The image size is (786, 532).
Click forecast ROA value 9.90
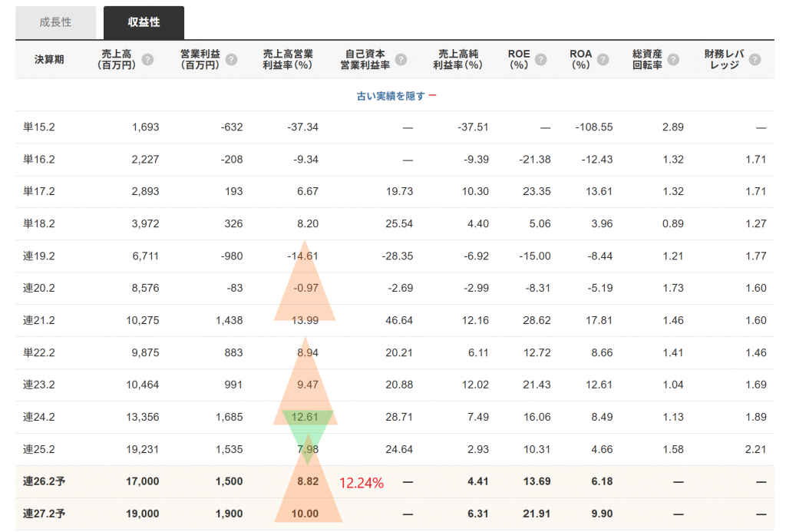[x=602, y=514]
